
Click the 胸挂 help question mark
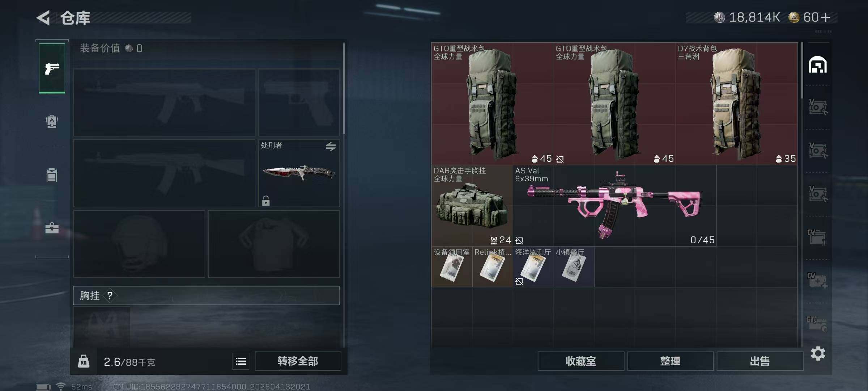(110, 296)
